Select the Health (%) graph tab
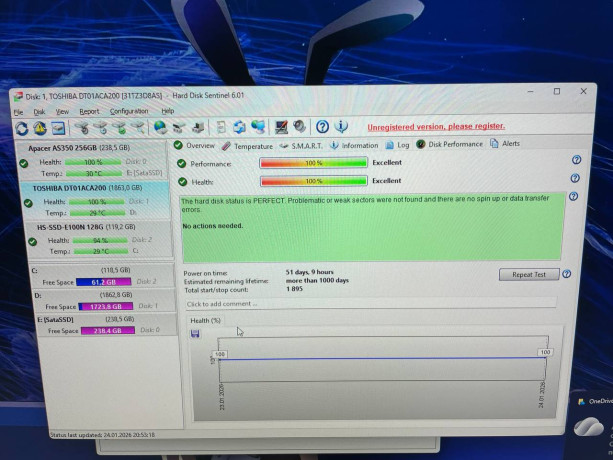Viewport: 613px width, 460px height. (x=205, y=320)
